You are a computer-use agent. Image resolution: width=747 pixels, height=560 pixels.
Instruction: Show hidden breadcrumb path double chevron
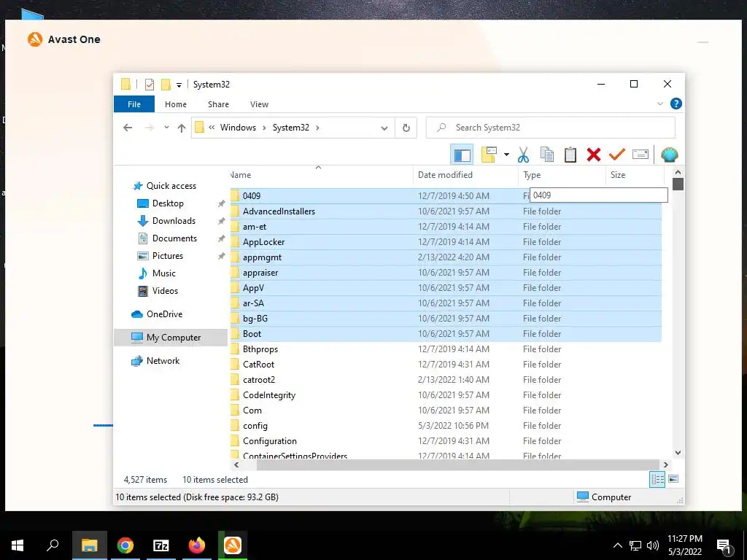212,128
